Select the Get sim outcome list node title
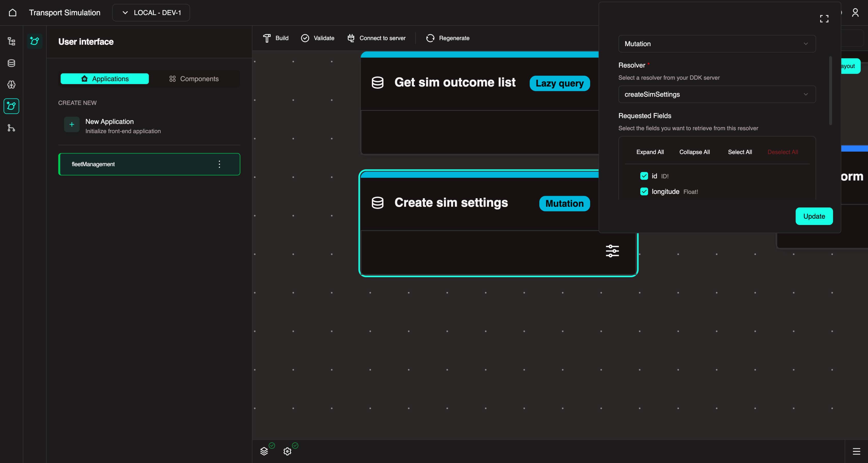 pos(455,82)
